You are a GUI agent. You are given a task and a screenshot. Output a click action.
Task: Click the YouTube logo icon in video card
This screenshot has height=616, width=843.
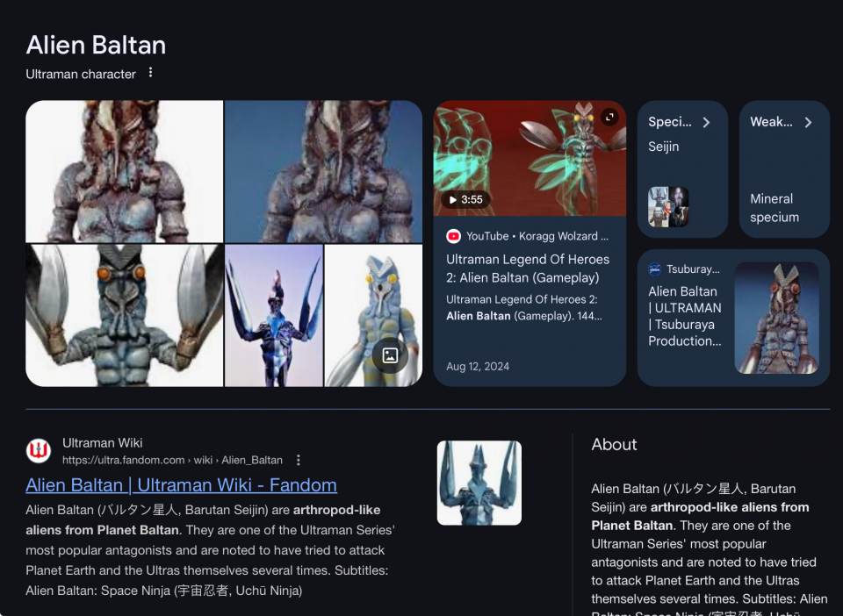tap(453, 236)
